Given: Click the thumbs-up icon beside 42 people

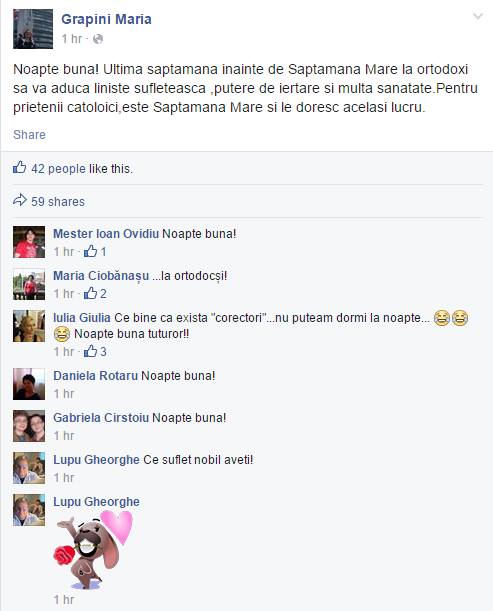Looking at the screenshot, I should pyautogui.click(x=19, y=168).
